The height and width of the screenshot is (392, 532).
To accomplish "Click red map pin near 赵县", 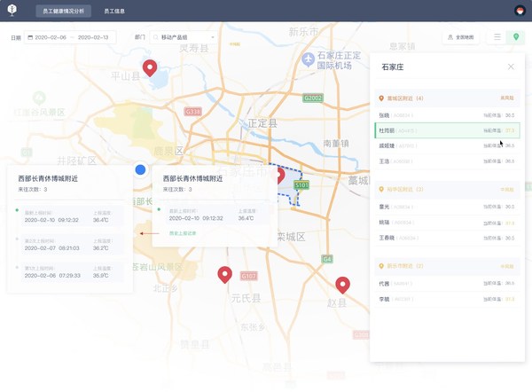I will (342, 284).
